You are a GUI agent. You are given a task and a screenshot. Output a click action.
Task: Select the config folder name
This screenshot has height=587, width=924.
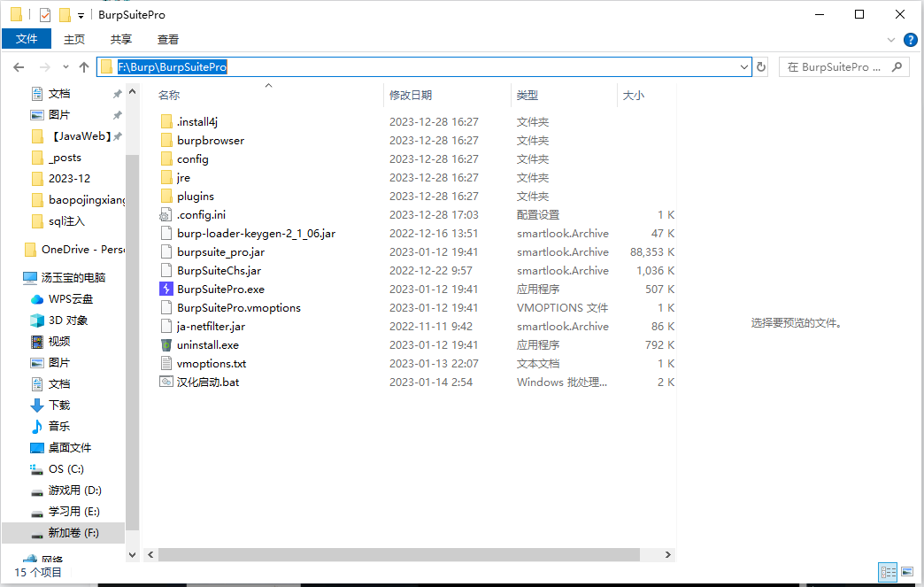point(193,159)
